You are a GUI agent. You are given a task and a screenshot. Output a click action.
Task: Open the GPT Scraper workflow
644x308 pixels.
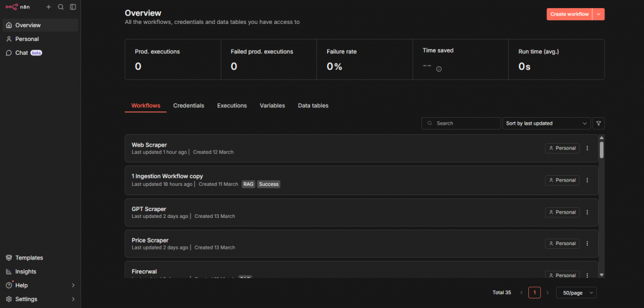pos(362,212)
